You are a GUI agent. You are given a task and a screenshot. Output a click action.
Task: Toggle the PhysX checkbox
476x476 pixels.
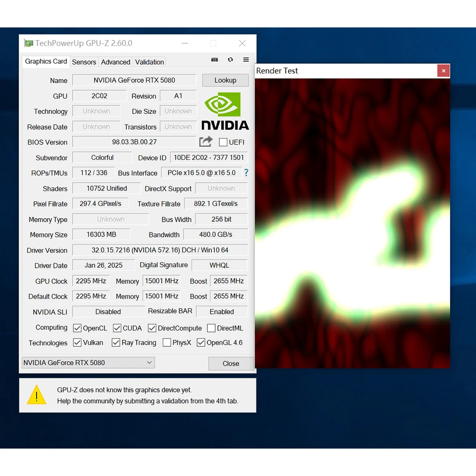pyautogui.click(x=167, y=343)
